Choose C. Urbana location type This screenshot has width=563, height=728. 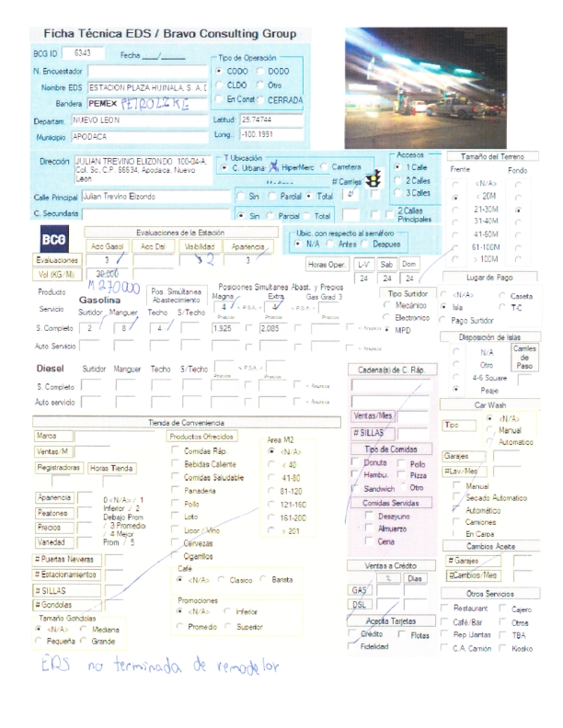point(224,167)
